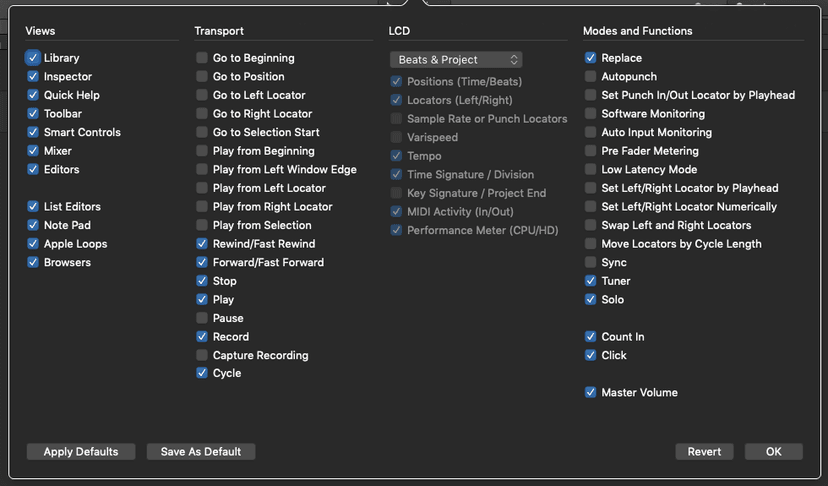Enable Swap Left and Right Locators
828x486 pixels.
590,225
